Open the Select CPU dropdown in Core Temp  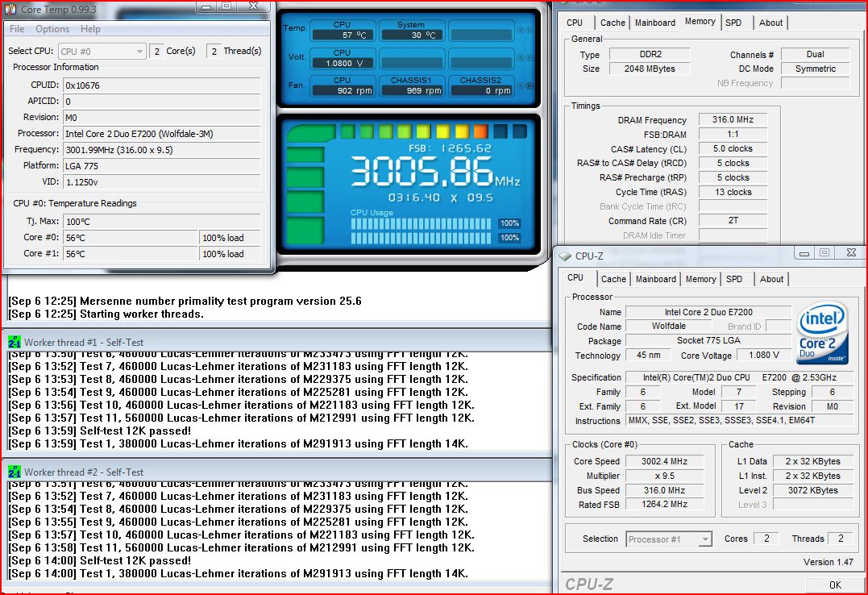tap(102, 52)
